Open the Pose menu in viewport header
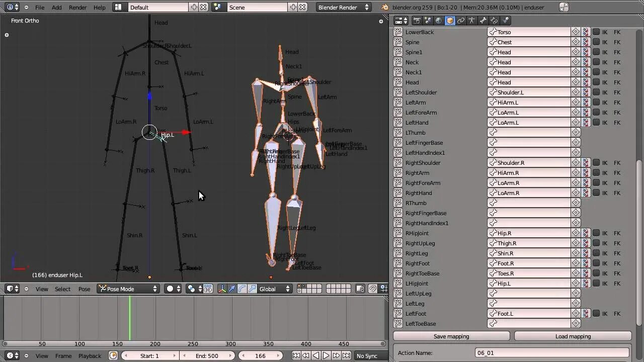This screenshot has height=362, width=644. (x=84, y=289)
